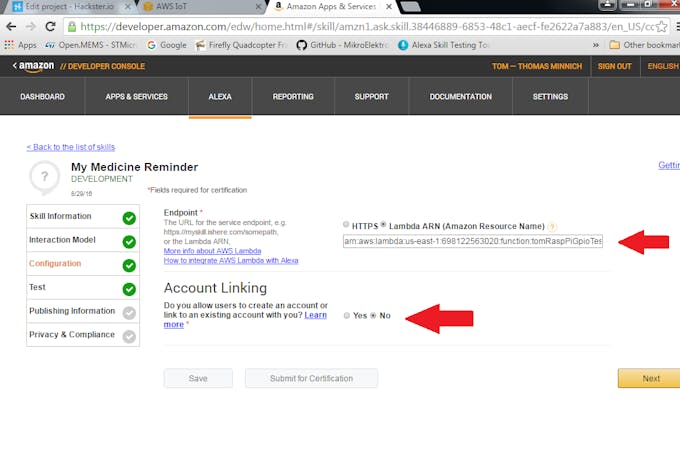The image size is (680, 468).
Task: Click the Developer Console header text
Action: click(102, 66)
